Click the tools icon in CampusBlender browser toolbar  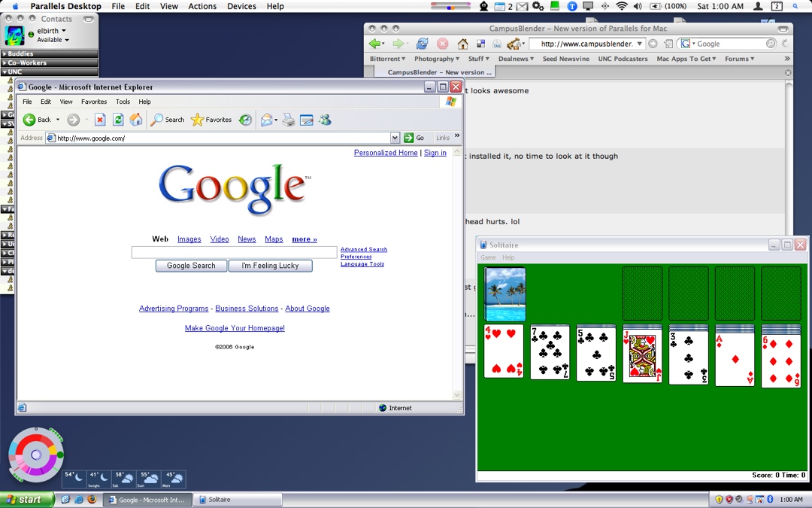514,44
